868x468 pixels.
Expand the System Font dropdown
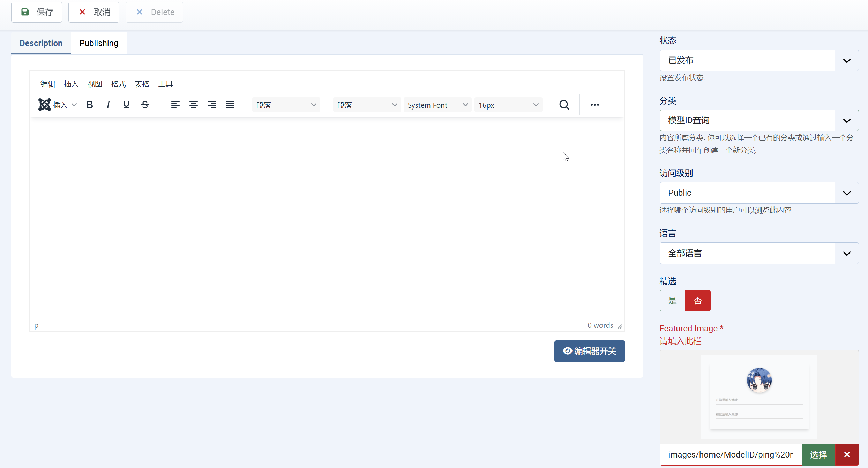437,105
